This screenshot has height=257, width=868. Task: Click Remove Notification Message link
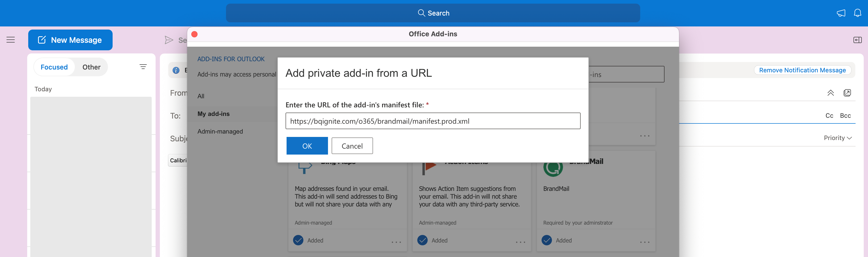(x=802, y=70)
